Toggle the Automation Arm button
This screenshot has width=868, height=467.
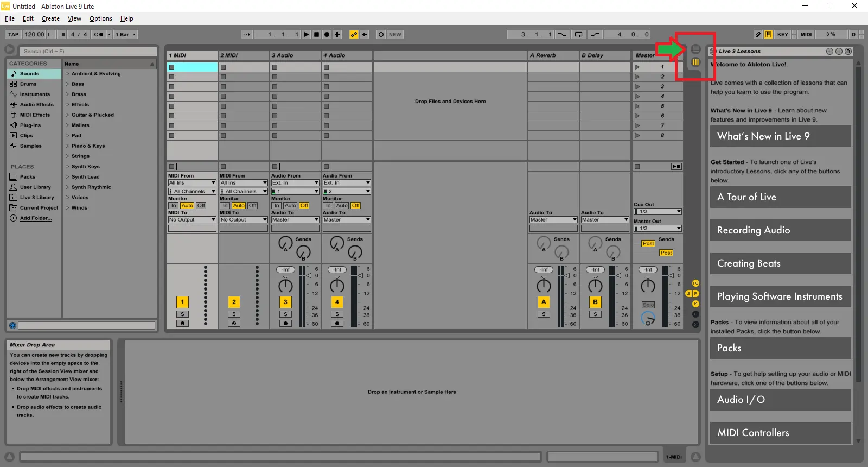pos(354,34)
